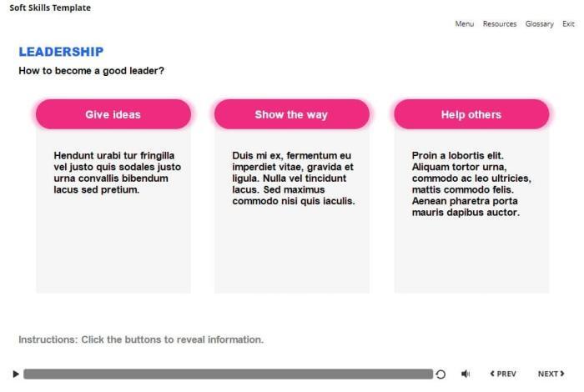584x392 pixels.
Task: Click the pink "Give ideas" button
Action: click(x=113, y=114)
